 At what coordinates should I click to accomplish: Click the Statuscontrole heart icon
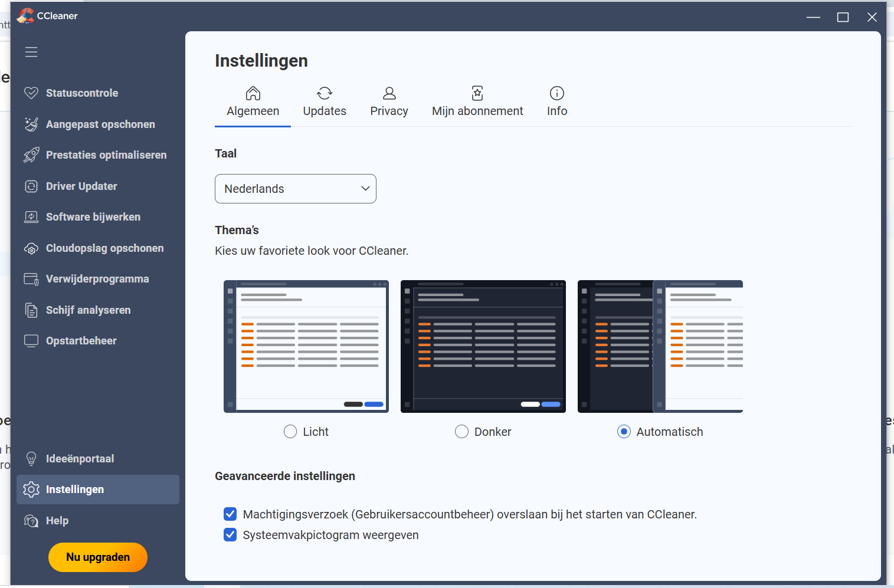[31, 93]
